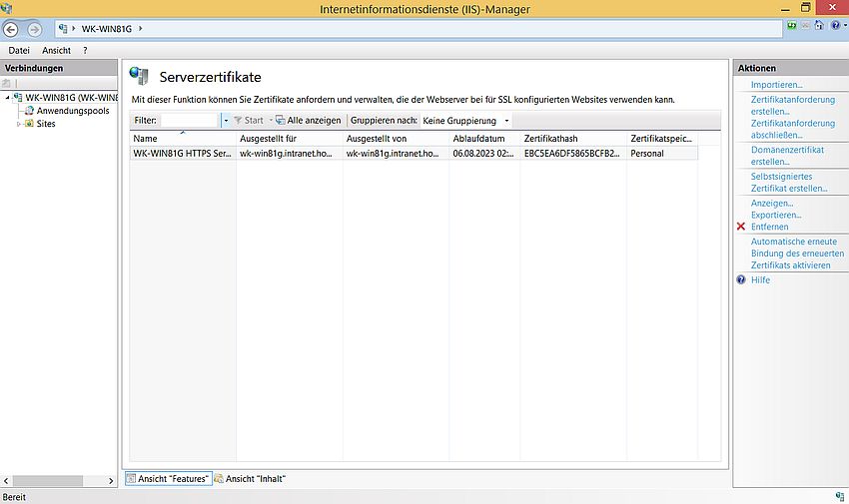Click server icon in the address bar

pos(63,29)
